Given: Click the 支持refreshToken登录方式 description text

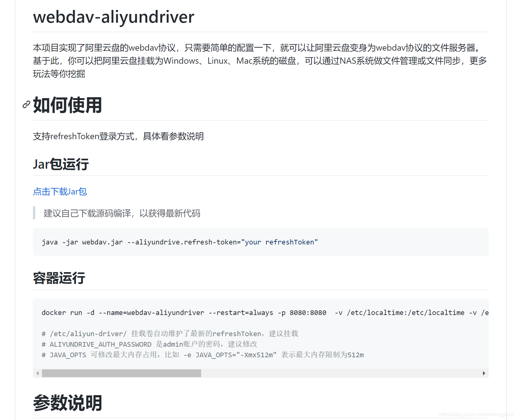Looking at the screenshot, I should (x=118, y=136).
